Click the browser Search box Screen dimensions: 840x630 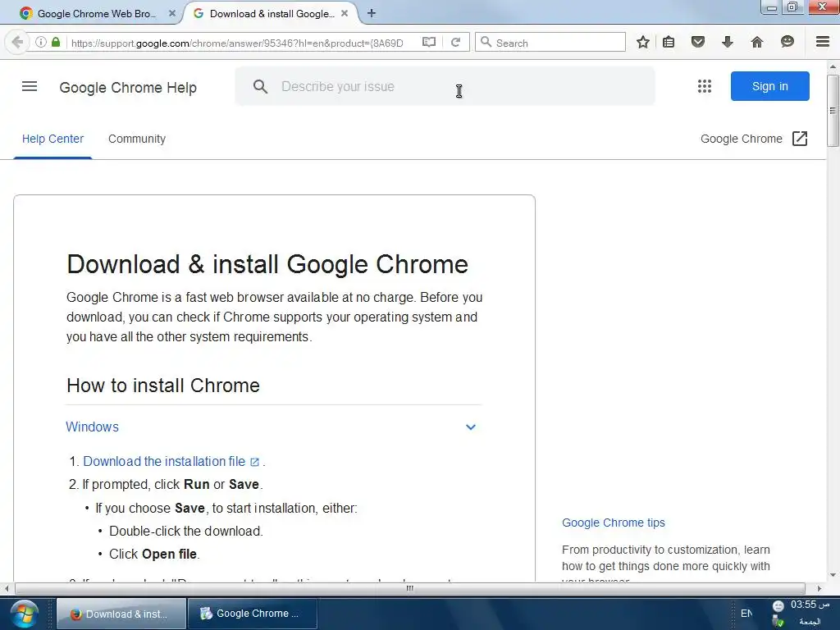550,43
